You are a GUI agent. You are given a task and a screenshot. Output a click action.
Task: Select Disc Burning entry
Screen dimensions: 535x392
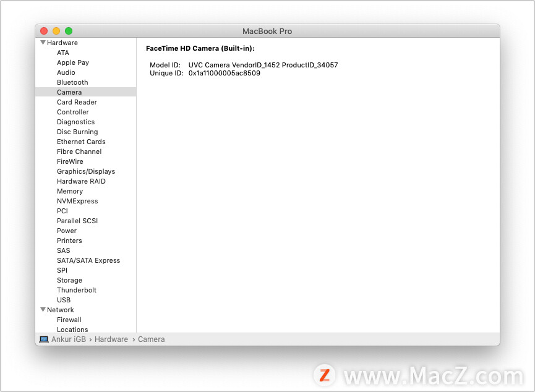77,132
